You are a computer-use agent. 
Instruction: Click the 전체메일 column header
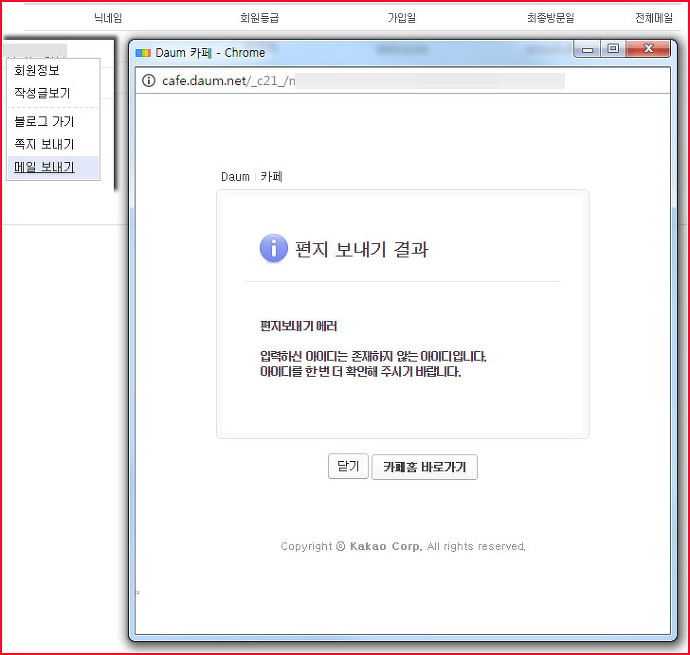[x=654, y=18]
